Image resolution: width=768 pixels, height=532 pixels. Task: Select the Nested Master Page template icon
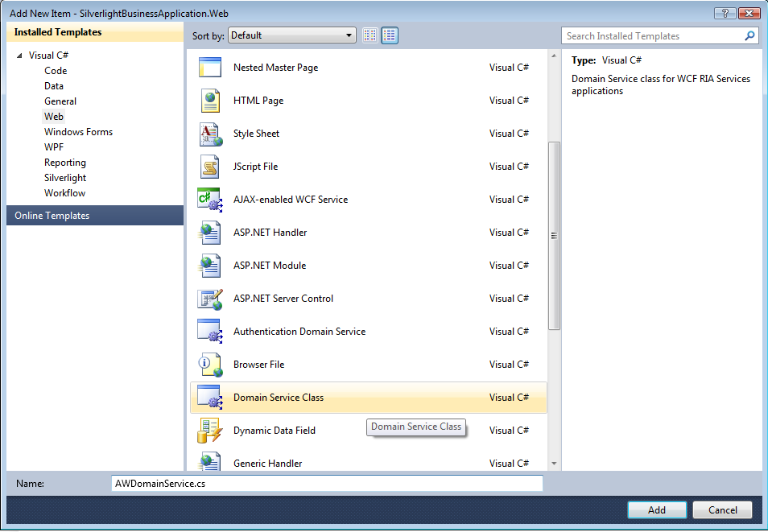pos(210,68)
